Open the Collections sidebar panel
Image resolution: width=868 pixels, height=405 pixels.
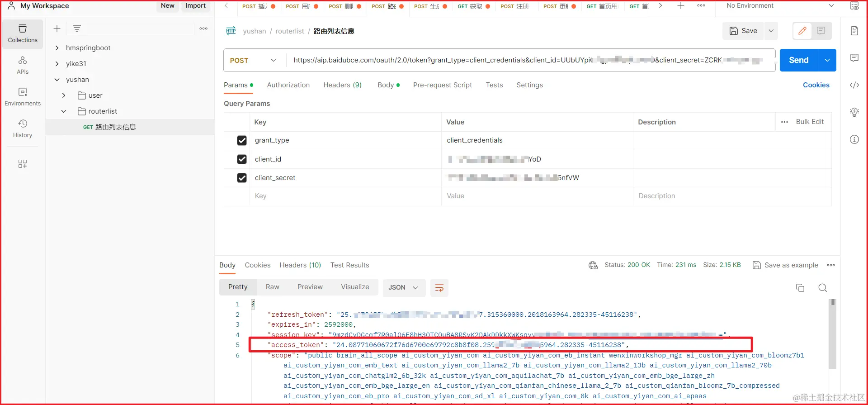point(23,33)
